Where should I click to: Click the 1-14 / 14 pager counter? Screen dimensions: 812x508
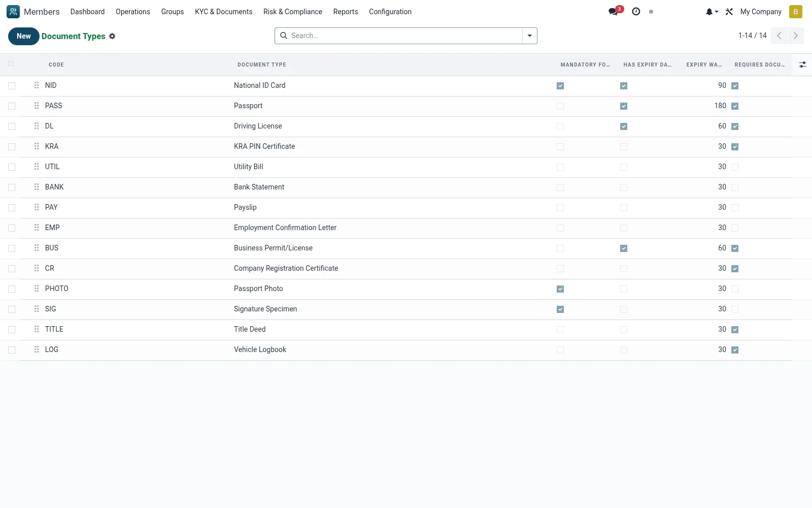coord(753,36)
